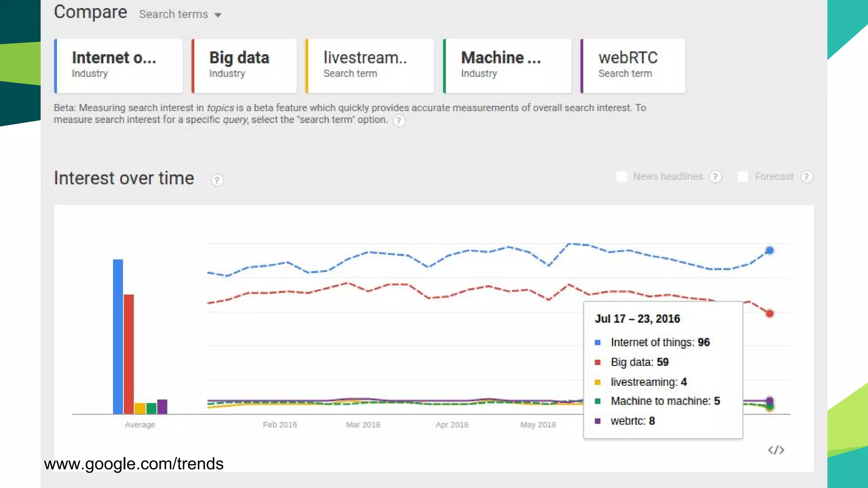The width and height of the screenshot is (868, 488).
Task: Click purple webrtc average bar
Action: coord(162,407)
